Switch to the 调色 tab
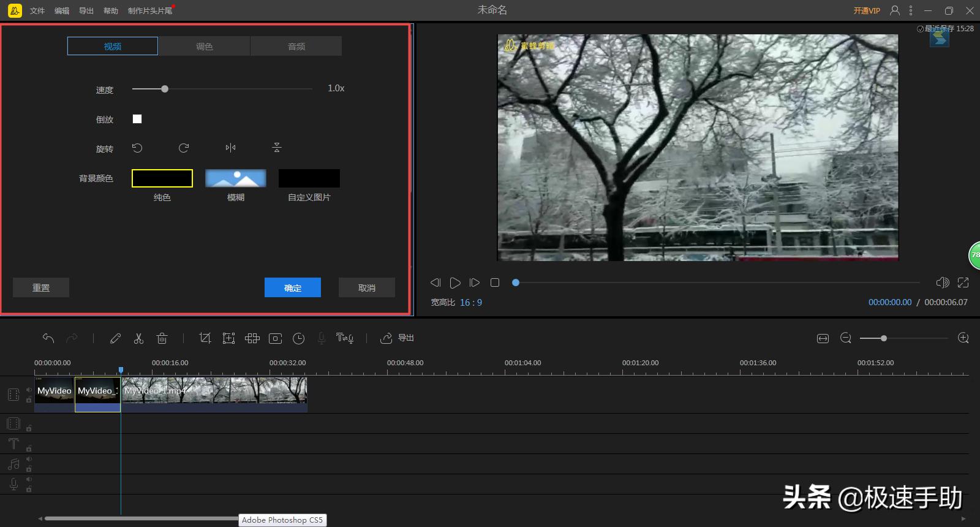Viewport: 980px width, 527px height. point(205,47)
